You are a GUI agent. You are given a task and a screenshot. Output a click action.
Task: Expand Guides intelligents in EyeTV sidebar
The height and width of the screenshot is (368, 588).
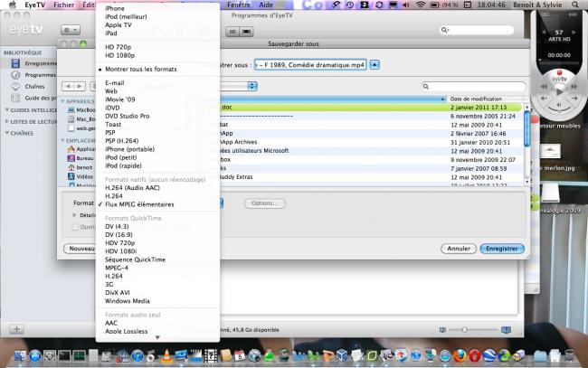[6, 109]
